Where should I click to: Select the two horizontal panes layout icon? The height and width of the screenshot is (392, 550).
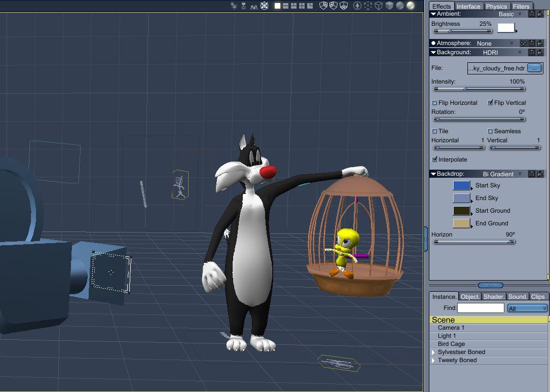click(x=285, y=6)
